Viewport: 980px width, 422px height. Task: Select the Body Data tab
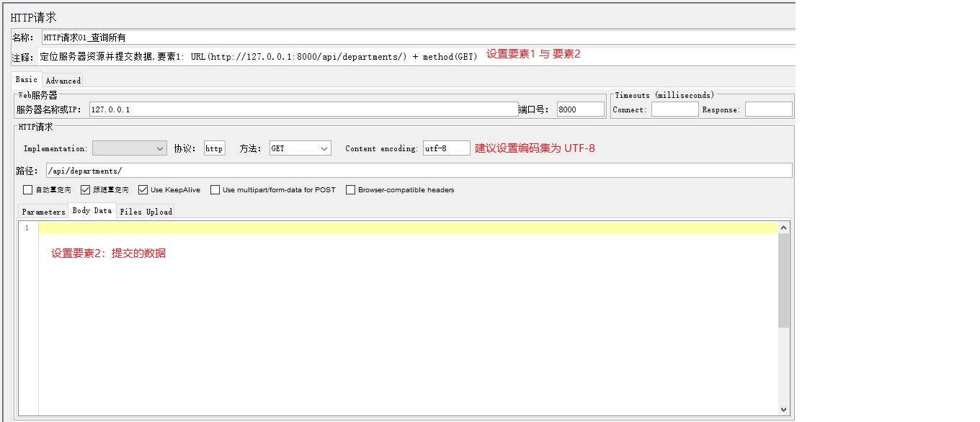[92, 210]
